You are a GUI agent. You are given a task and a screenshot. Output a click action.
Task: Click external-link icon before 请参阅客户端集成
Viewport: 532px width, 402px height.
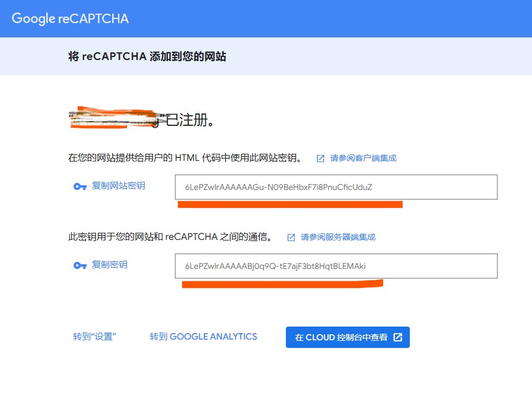320,159
